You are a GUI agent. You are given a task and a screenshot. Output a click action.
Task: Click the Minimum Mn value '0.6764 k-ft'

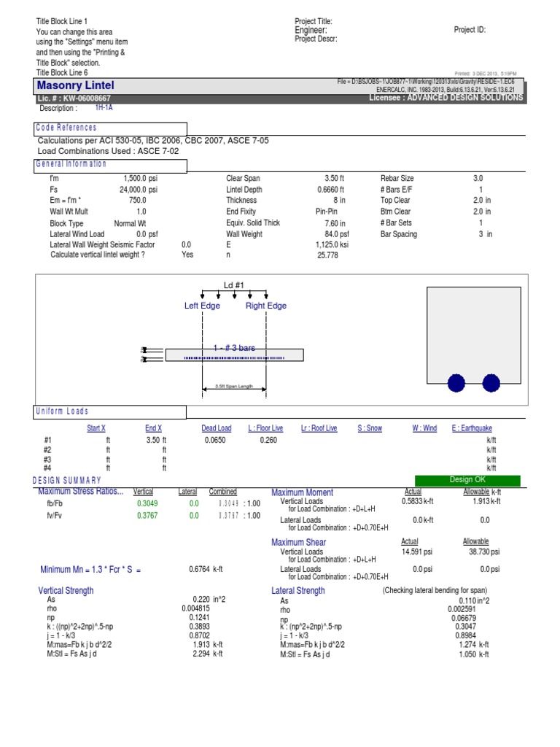click(206, 569)
